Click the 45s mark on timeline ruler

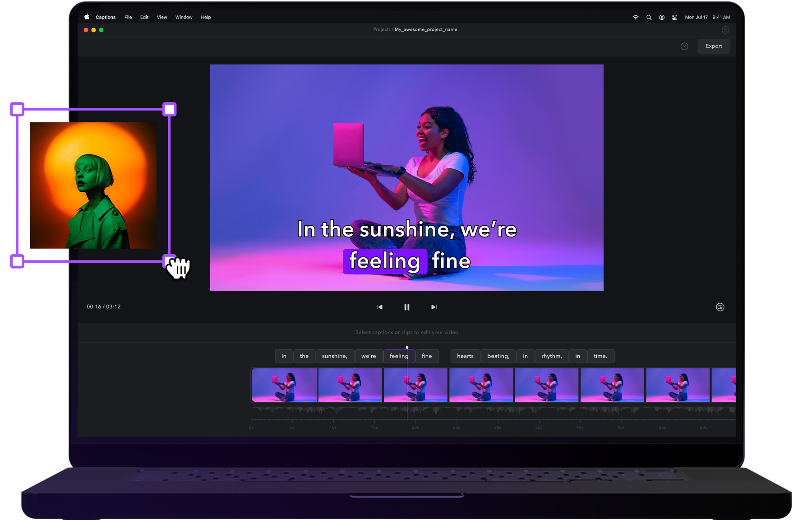(621, 427)
